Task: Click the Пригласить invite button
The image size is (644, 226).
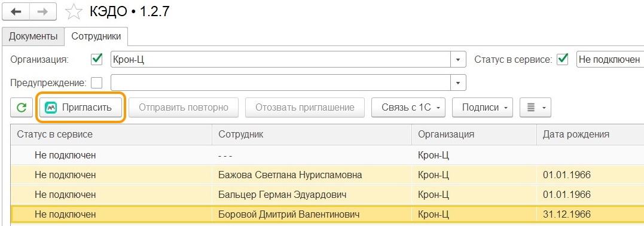Action: (81, 107)
